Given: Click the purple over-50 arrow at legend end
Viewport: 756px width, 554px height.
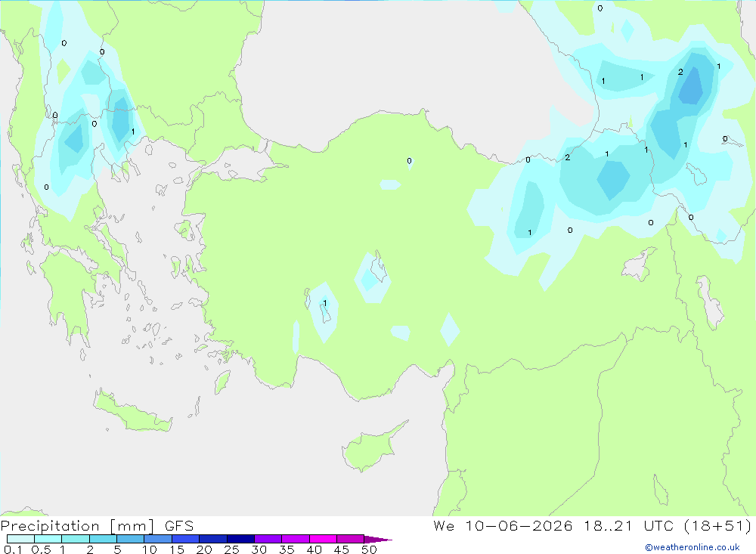Looking at the screenshot, I should click(x=378, y=540).
